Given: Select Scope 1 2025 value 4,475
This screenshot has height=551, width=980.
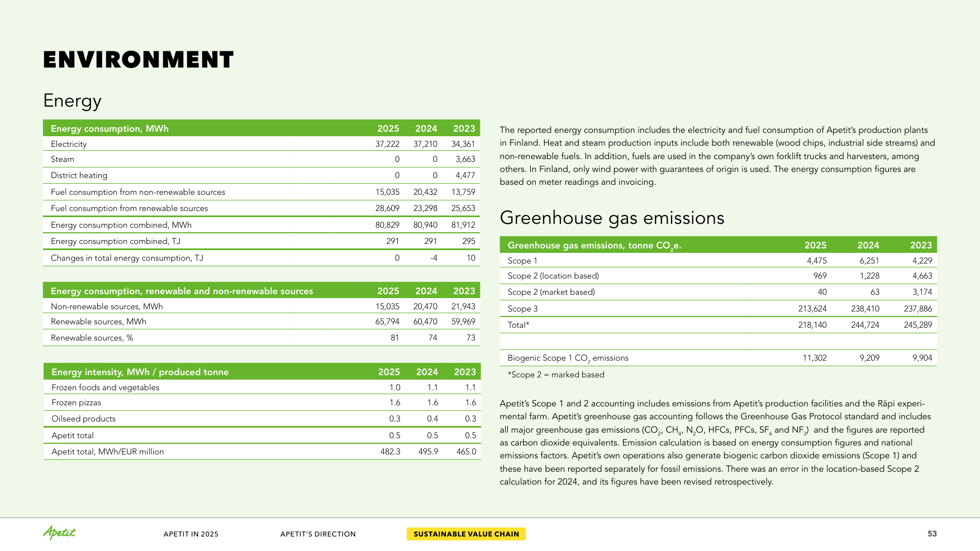Looking at the screenshot, I should pos(816,261).
